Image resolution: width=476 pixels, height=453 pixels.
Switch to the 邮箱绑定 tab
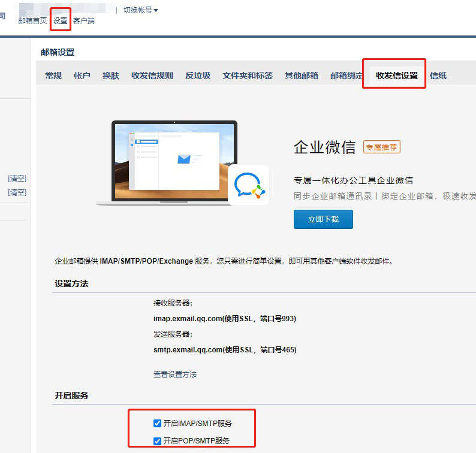point(347,75)
